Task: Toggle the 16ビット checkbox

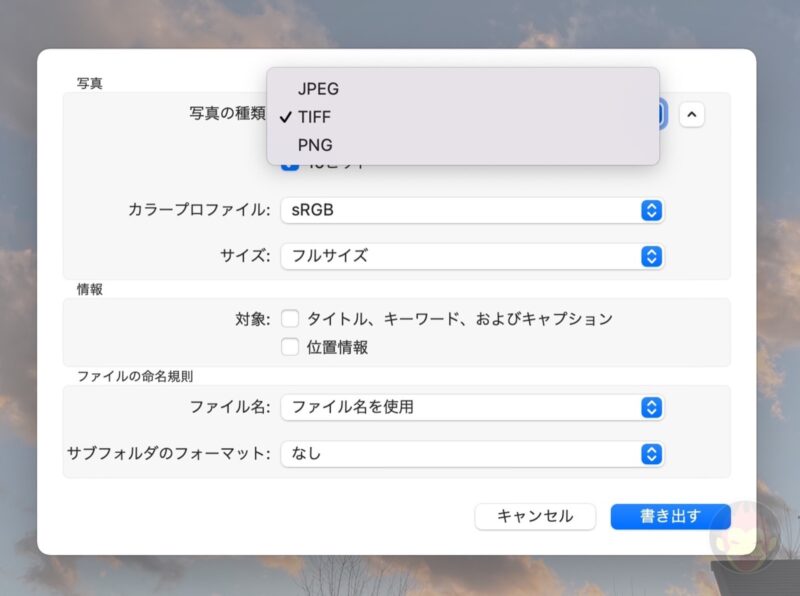Action: tap(288, 163)
